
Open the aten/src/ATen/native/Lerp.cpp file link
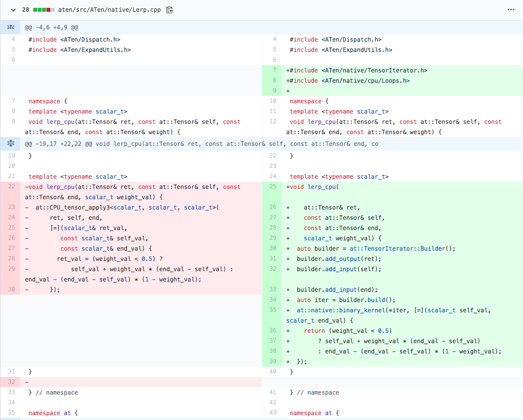pos(109,10)
